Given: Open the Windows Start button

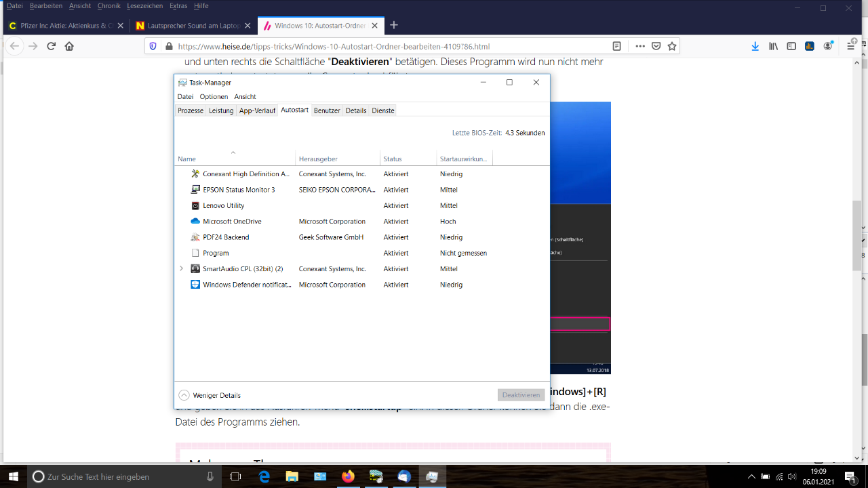Looking at the screenshot, I should (14, 476).
